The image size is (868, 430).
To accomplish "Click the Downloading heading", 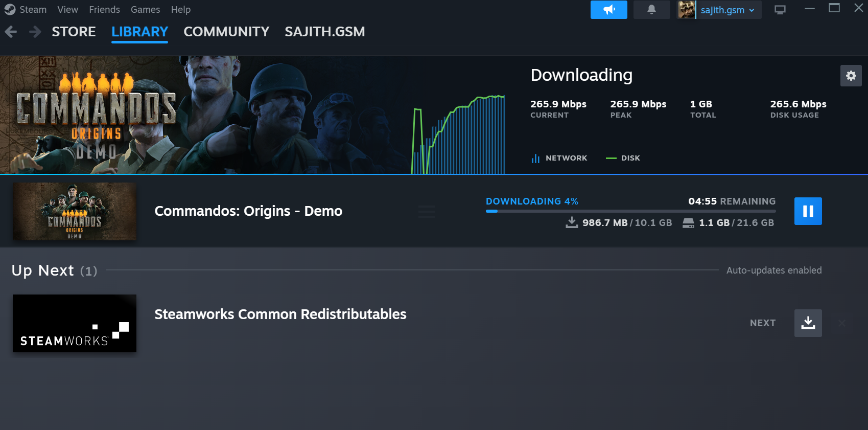I will [x=581, y=75].
